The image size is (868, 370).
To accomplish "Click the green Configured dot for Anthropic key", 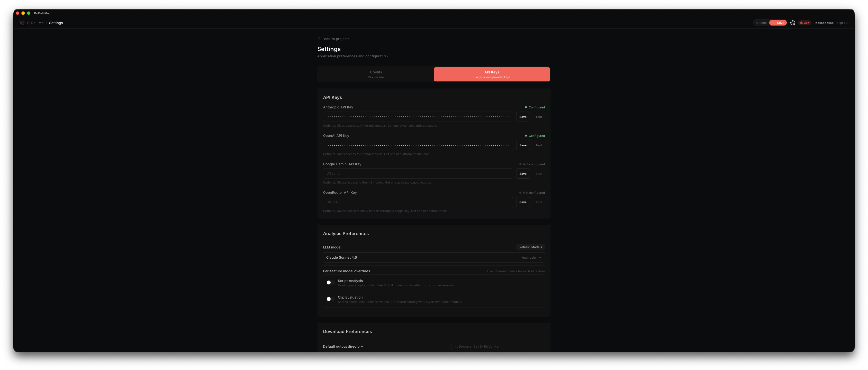I will [526, 107].
